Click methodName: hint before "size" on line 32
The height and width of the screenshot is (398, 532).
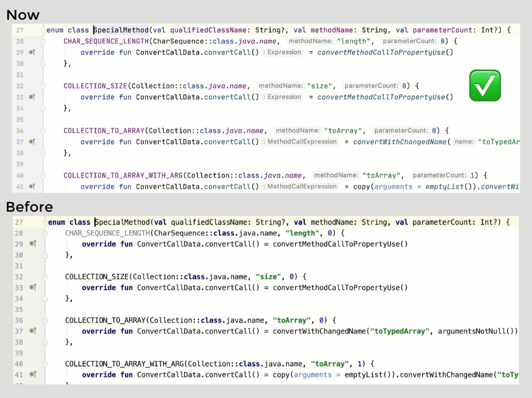281,86
